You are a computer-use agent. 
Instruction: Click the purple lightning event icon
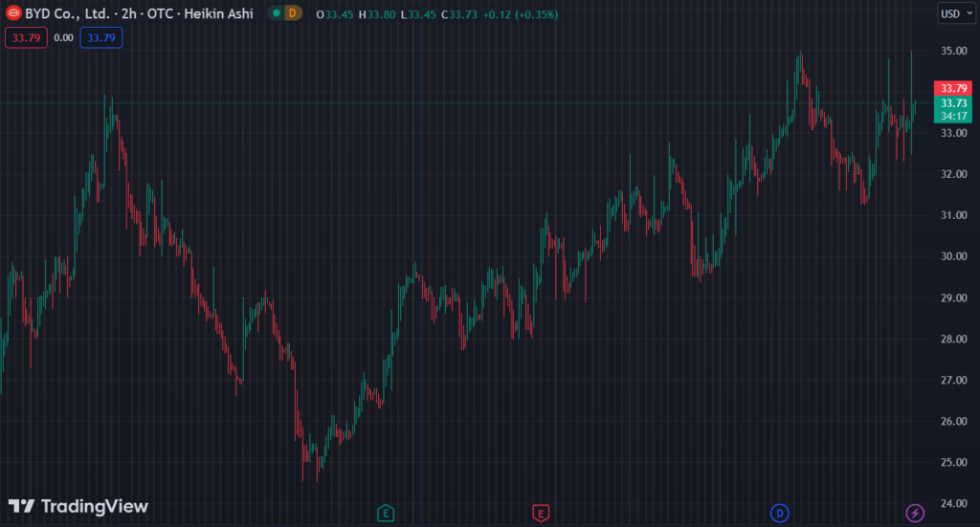(x=915, y=514)
